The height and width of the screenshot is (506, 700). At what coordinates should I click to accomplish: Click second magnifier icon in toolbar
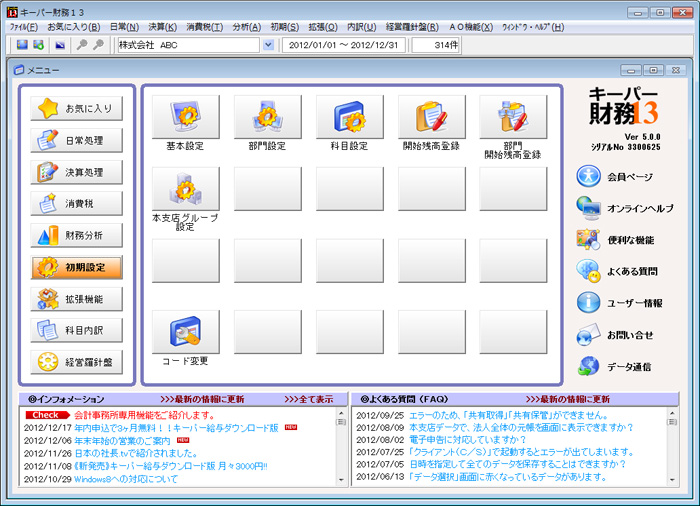click(x=98, y=45)
